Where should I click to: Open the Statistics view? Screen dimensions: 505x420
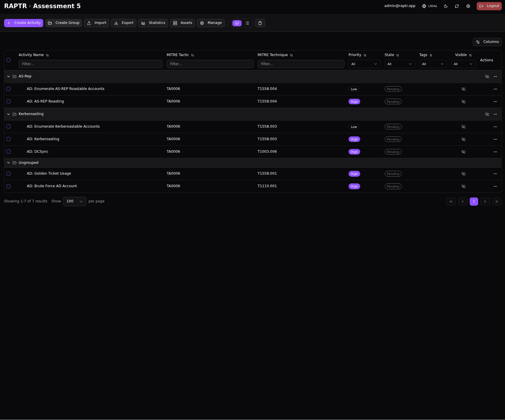153,23
